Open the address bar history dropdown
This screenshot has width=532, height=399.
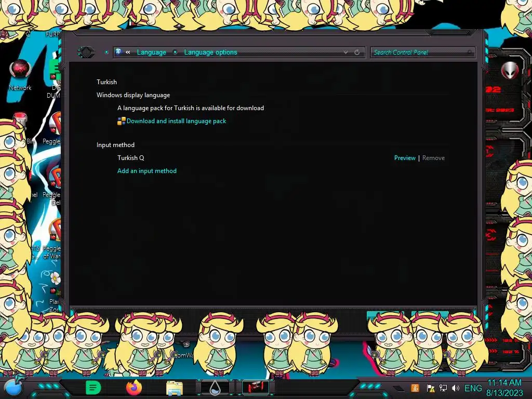pos(345,52)
